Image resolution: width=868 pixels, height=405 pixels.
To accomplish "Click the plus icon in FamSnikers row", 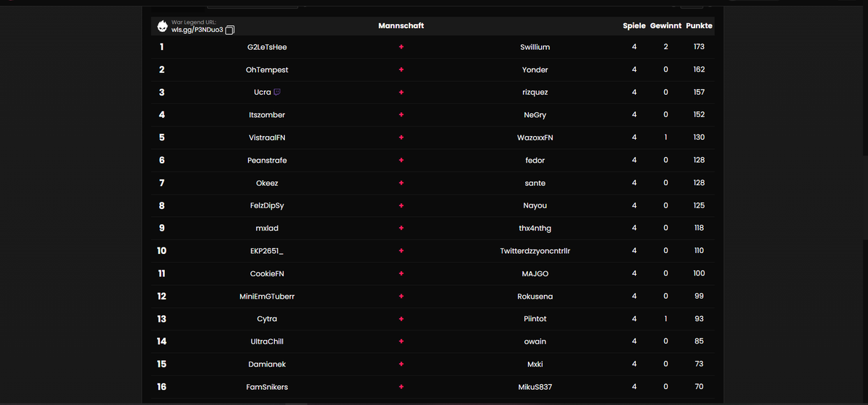I will click(401, 387).
